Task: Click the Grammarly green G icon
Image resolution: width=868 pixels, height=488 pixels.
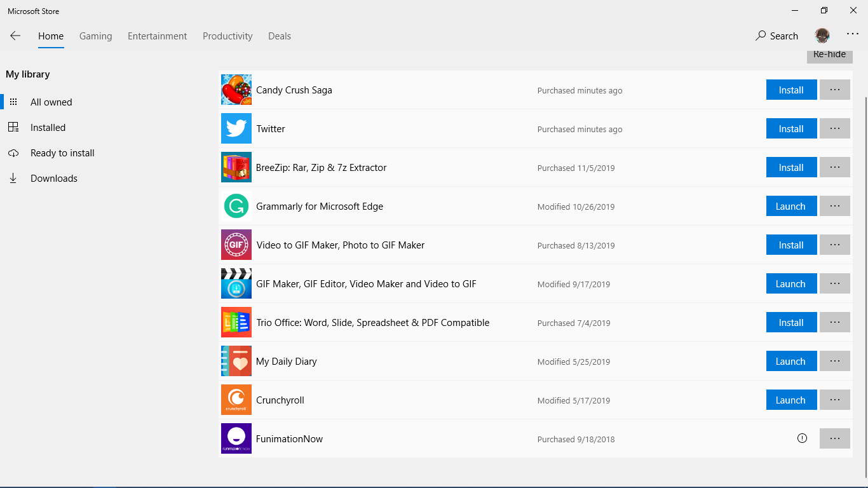Action: click(236, 206)
